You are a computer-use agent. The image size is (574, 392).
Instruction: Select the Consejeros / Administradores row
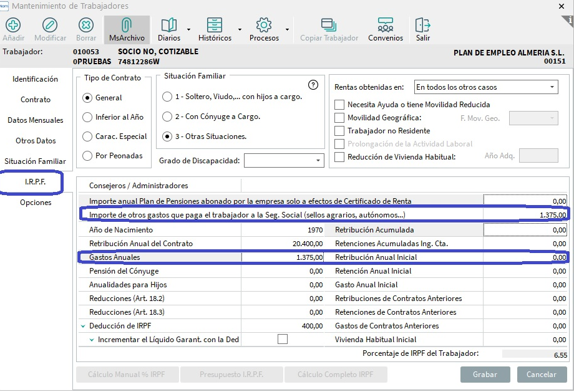point(160,185)
